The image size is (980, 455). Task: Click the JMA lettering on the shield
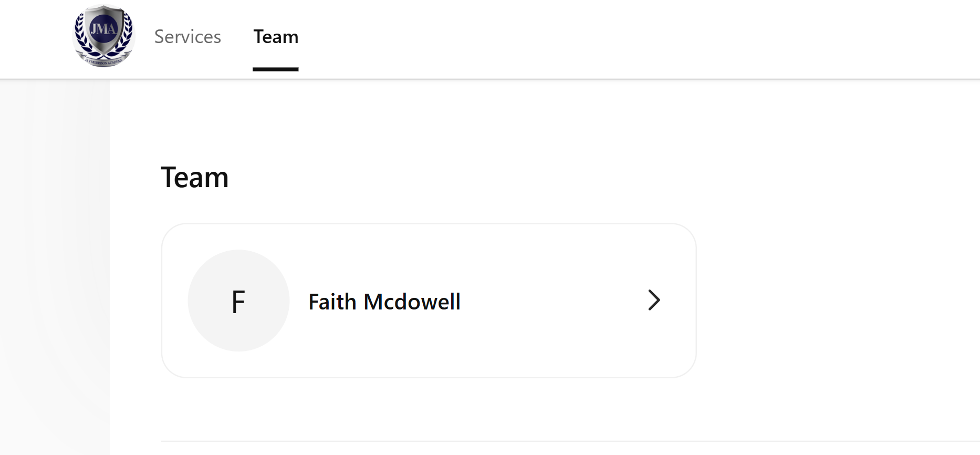(103, 28)
